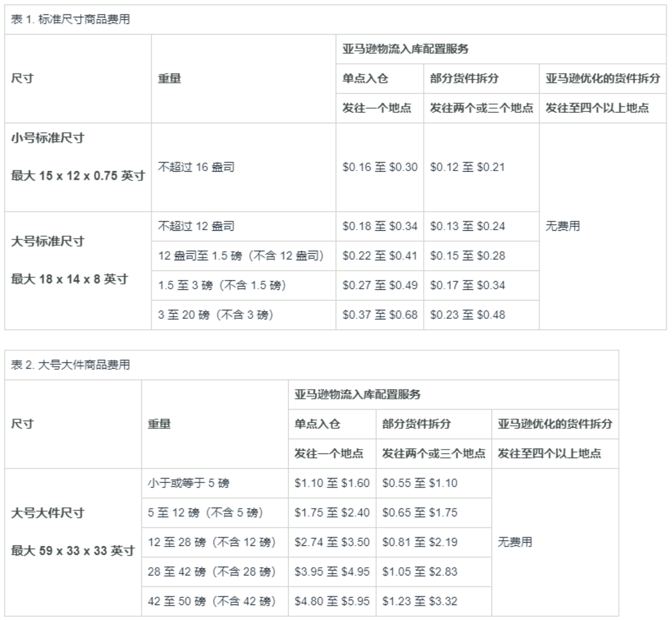Click the '$2.74 至 $3.50' fee cell
The image size is (672, 620).
click(332, 542)
